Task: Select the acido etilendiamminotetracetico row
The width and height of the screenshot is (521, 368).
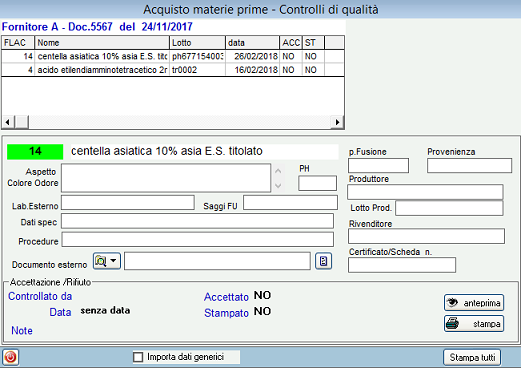Action: [173, 70]
